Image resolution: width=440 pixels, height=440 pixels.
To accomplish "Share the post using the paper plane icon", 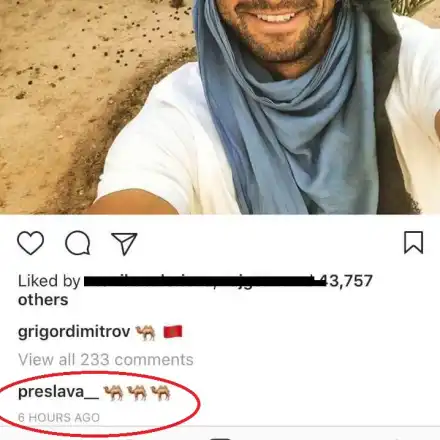I will 124,244.
